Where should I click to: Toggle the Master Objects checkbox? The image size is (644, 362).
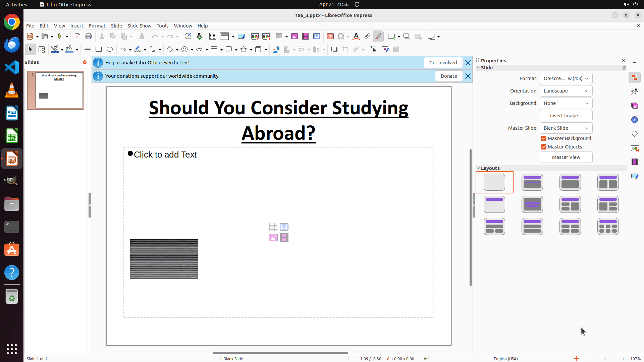[x=544, y=147]
